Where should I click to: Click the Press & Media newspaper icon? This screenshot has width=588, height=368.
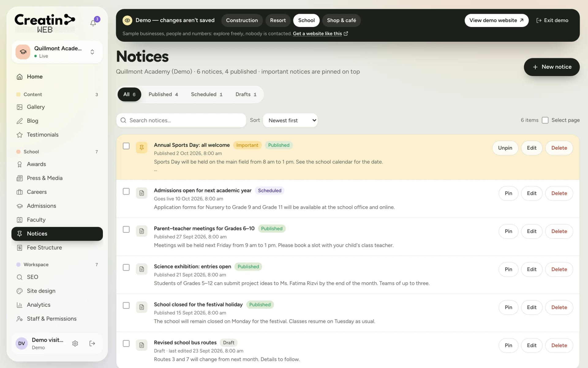[x=20, y=178]
